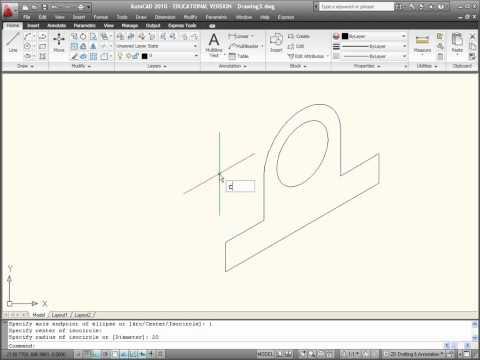The width and height of the screenshot is (480, 360).
Task: Click the Rotate icon in Modify panel
Action: click(83, 36)
